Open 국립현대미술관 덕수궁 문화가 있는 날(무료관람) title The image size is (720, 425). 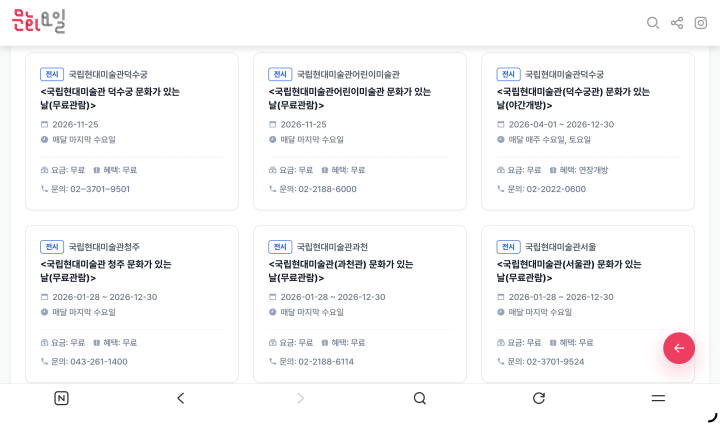coord(110,98)
